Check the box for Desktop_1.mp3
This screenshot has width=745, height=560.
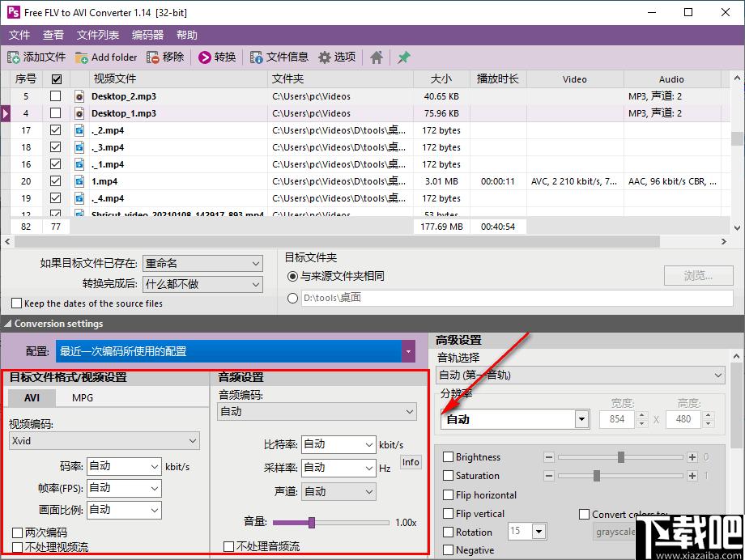(x=56, y=113)
